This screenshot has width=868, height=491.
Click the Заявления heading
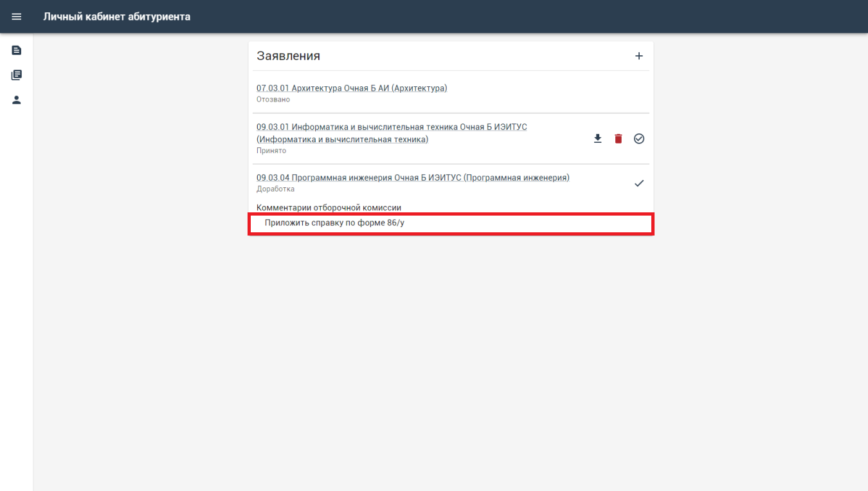[x=289, y=56]
